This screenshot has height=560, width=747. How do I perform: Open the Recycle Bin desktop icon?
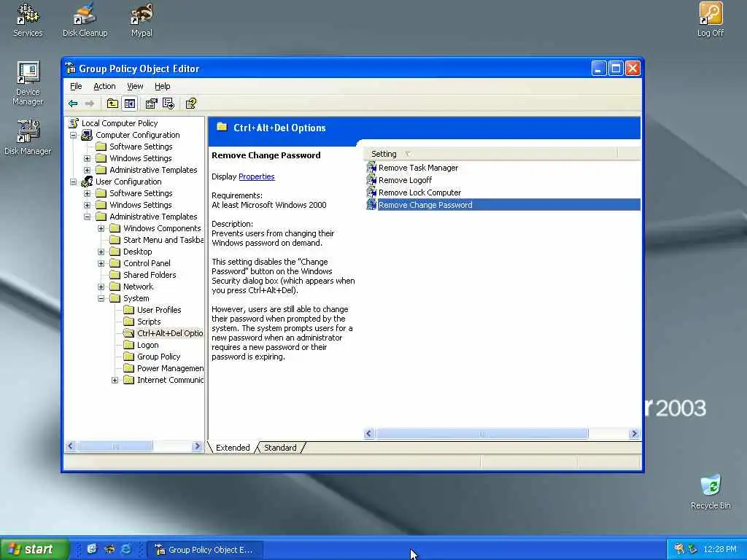point(711,492)
